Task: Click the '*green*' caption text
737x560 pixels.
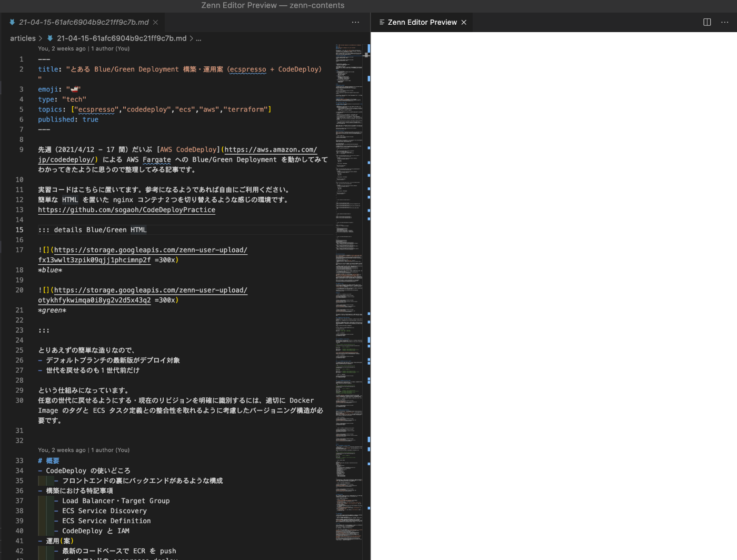Action: [x=52, y=310]
